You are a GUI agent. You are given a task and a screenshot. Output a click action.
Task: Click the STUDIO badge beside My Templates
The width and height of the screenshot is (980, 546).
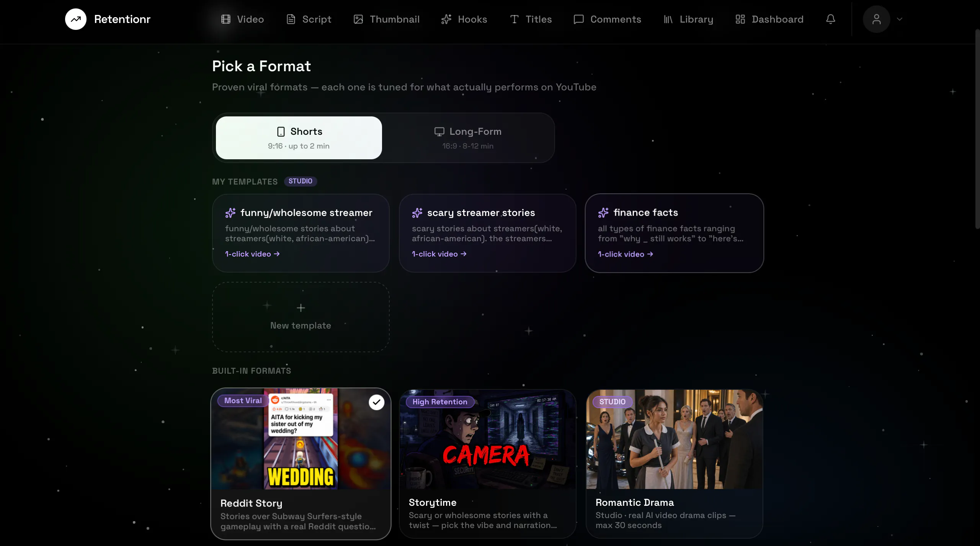pos(301,181)
